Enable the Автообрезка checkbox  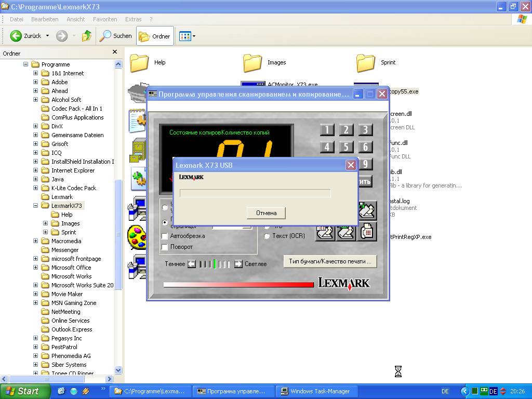tap(165, 236)
